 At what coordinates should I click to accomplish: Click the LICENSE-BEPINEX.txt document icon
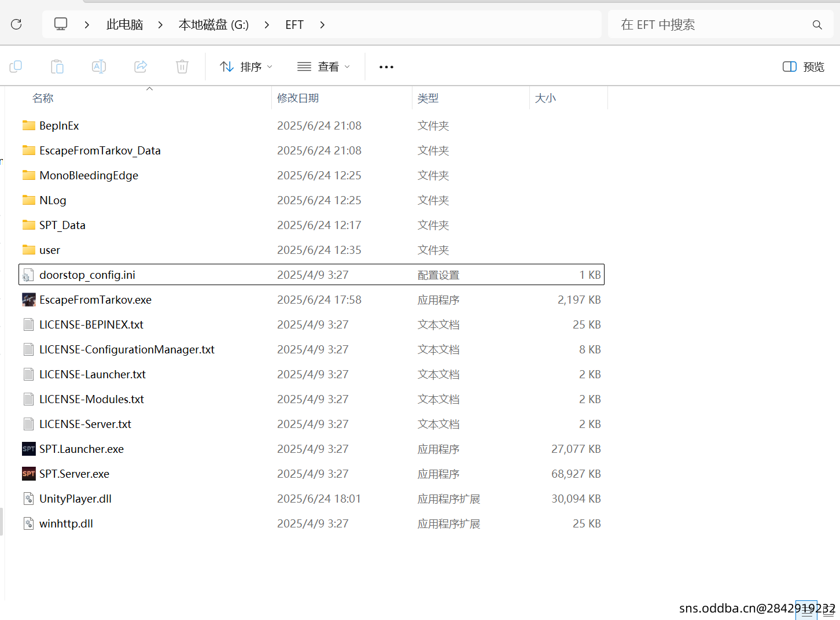28,324
